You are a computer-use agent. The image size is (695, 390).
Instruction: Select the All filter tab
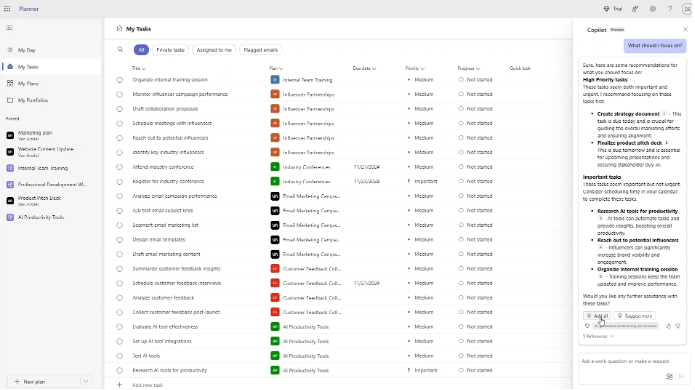point(141,50)
